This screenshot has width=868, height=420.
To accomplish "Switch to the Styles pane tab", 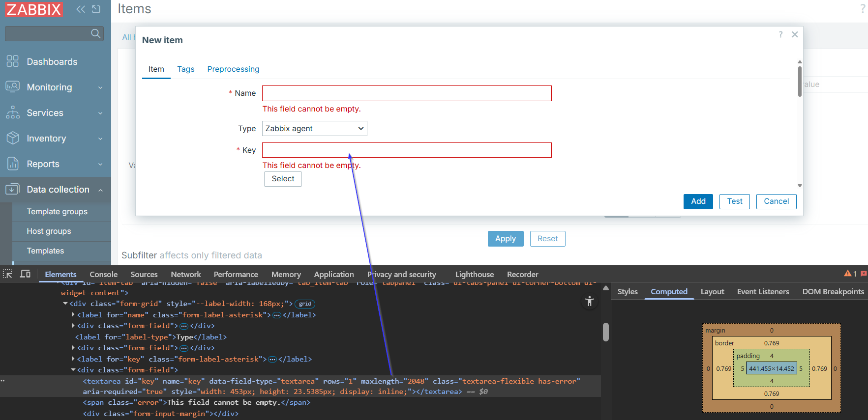I will coord(628,292).
